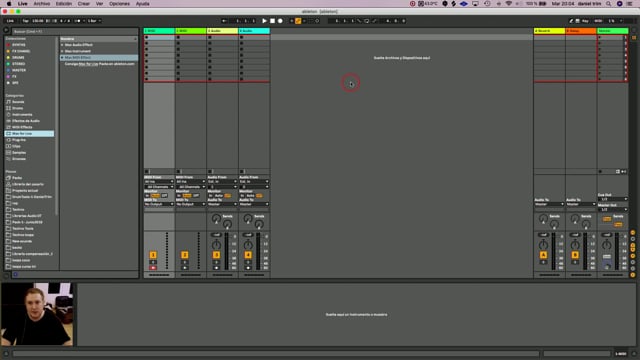The image size is (640, 360).
Task: Open the Crear menu
Action: coord(84,4)
